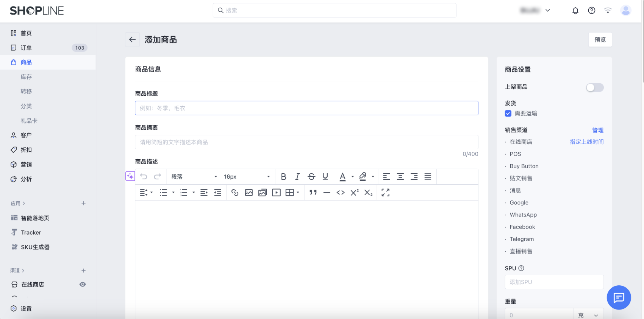Screen dimensions: 644x319
Task: Open the help question mark icon
Action: point(592,11)
